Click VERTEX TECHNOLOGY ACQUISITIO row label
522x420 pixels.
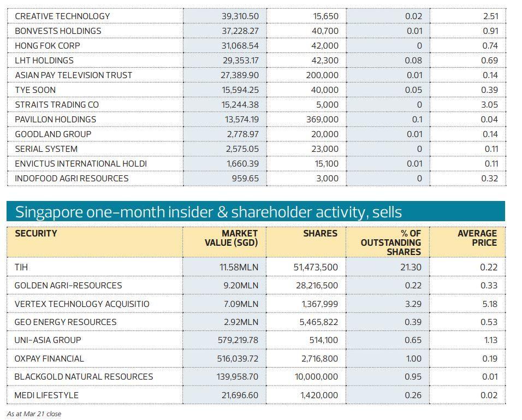pyautogui.click(x=82, y=304)
